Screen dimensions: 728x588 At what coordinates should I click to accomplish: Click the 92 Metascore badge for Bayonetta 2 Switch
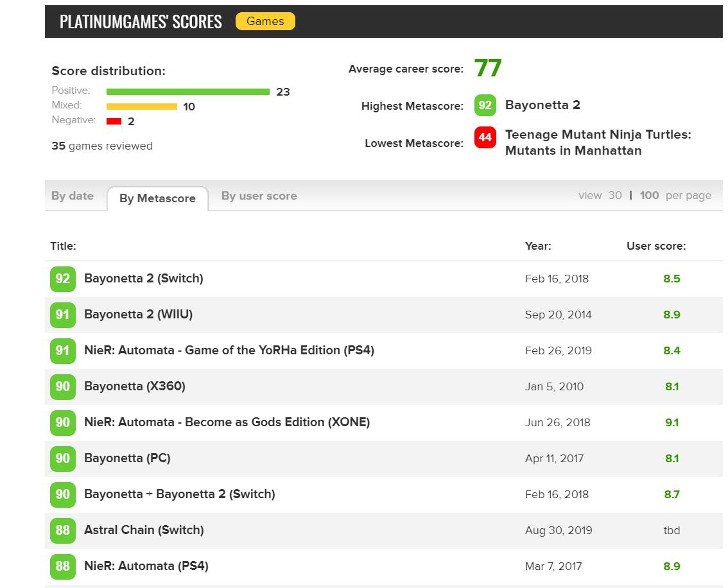[62, 279]
